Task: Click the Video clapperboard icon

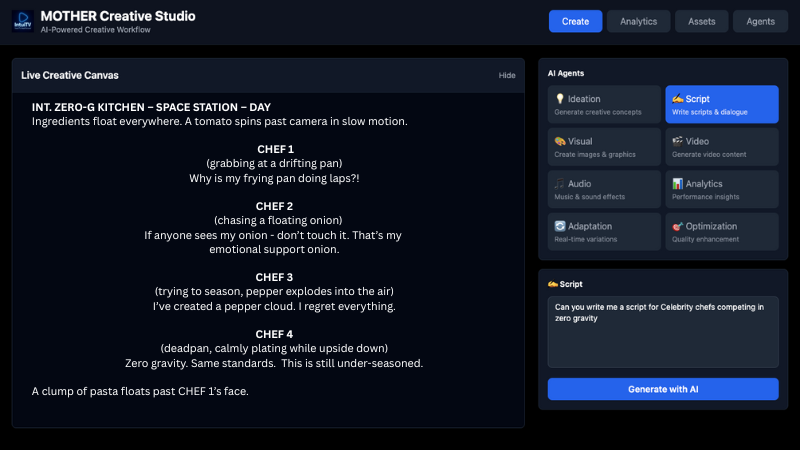Action: pyautogui.click(x=677, y=141)
